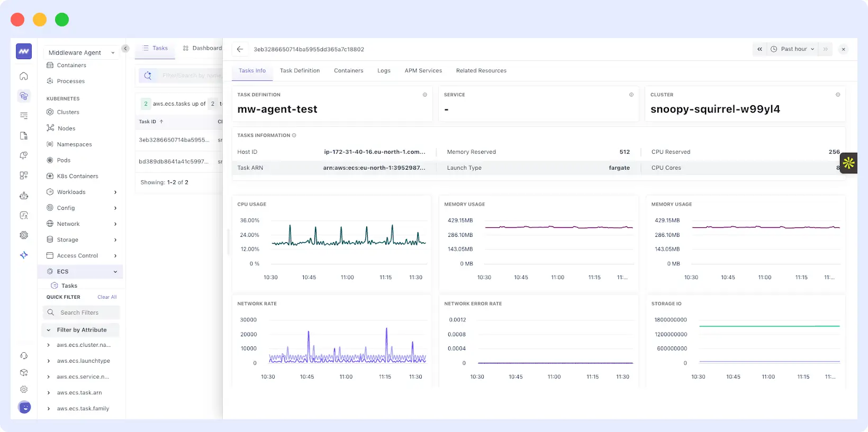868x432 pixels.
Task: Collapse sidebar using the chevron handle
Action: (125, 49)
